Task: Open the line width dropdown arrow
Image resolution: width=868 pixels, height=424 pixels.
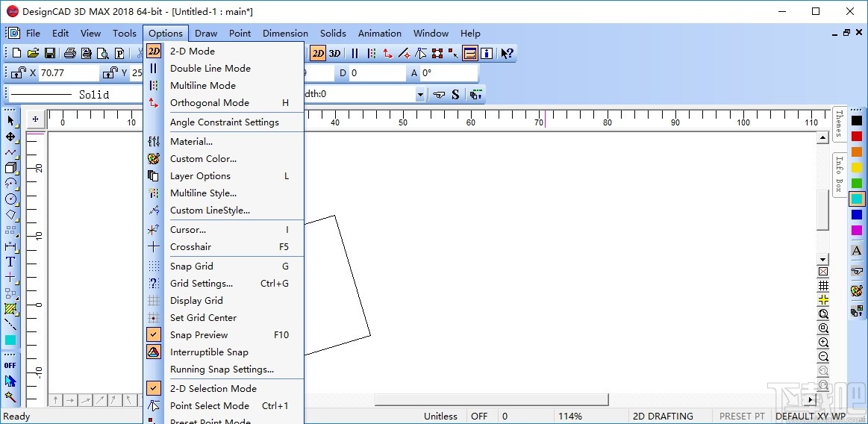Action: coord(420,95)
